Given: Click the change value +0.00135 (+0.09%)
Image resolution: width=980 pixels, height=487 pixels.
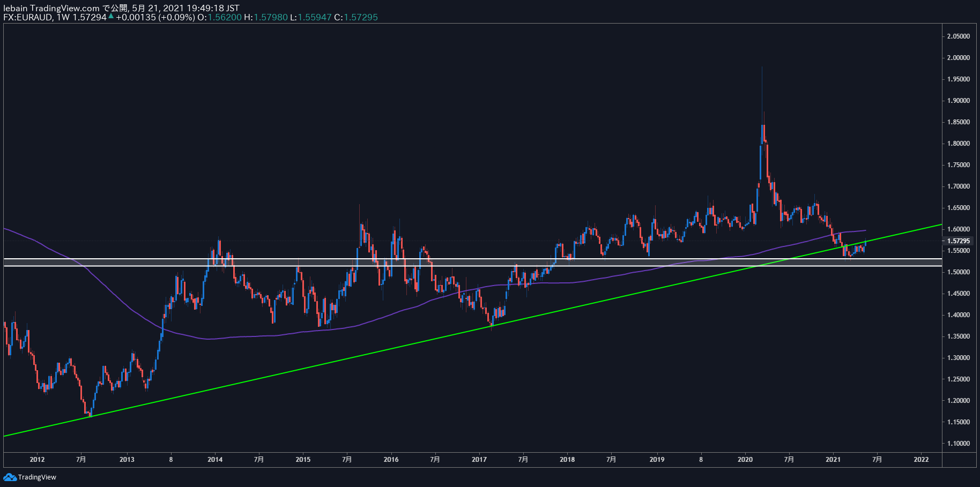Looking at the screenshot, I should pyautogui.click(x=155, y=17).
